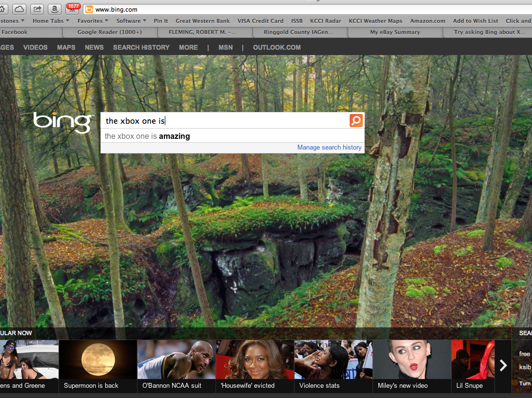Open Miley's new video story thumbnail
Screen dimensions: 532x398
[412, 366]
